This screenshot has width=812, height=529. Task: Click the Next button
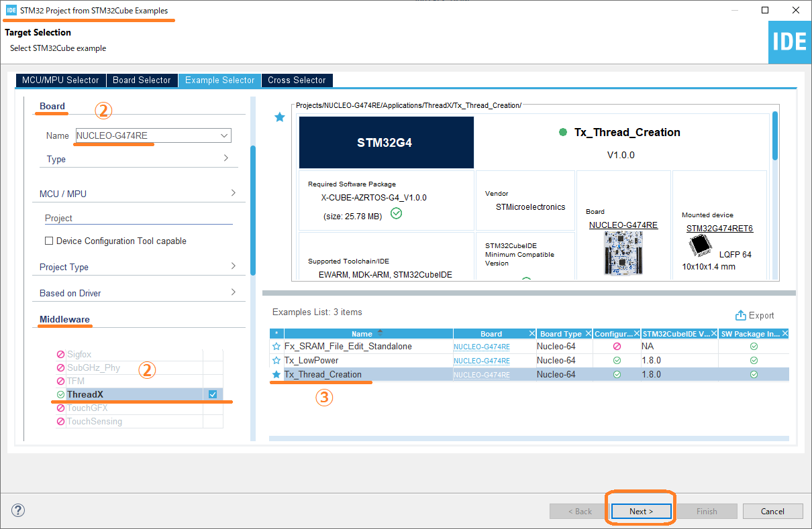641,511
